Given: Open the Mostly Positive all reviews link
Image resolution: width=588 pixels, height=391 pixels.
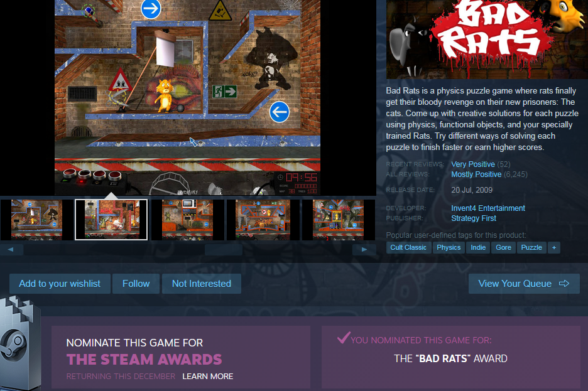Looking at the screenshot, I should [476, 174].
